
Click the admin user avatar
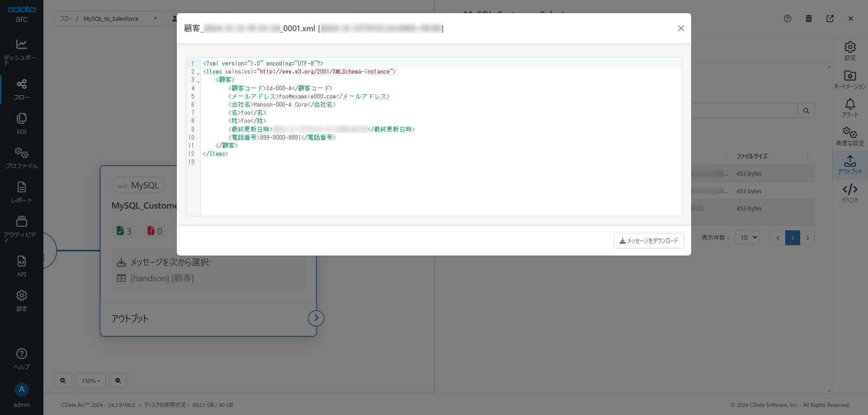21,390
